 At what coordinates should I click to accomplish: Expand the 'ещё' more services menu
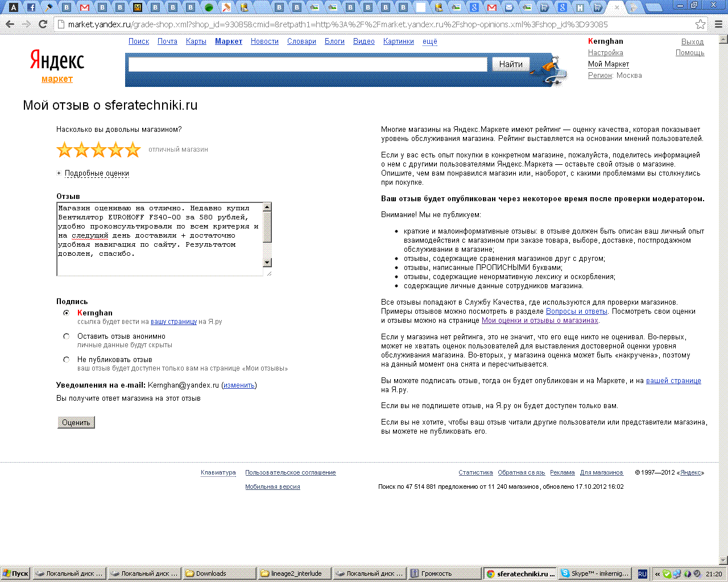tap(430, 41)
